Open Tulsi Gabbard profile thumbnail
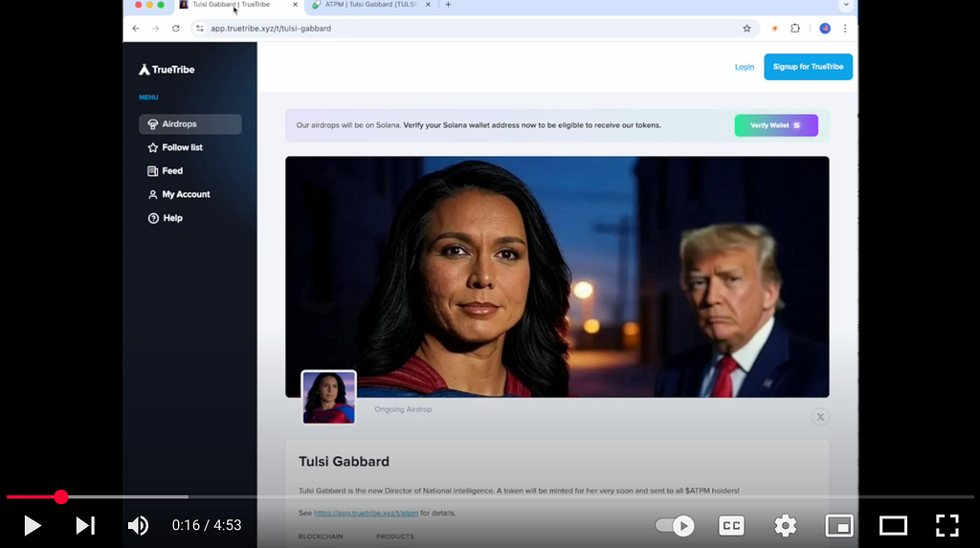The image size is (980, 548). click(x=329, y=398)
